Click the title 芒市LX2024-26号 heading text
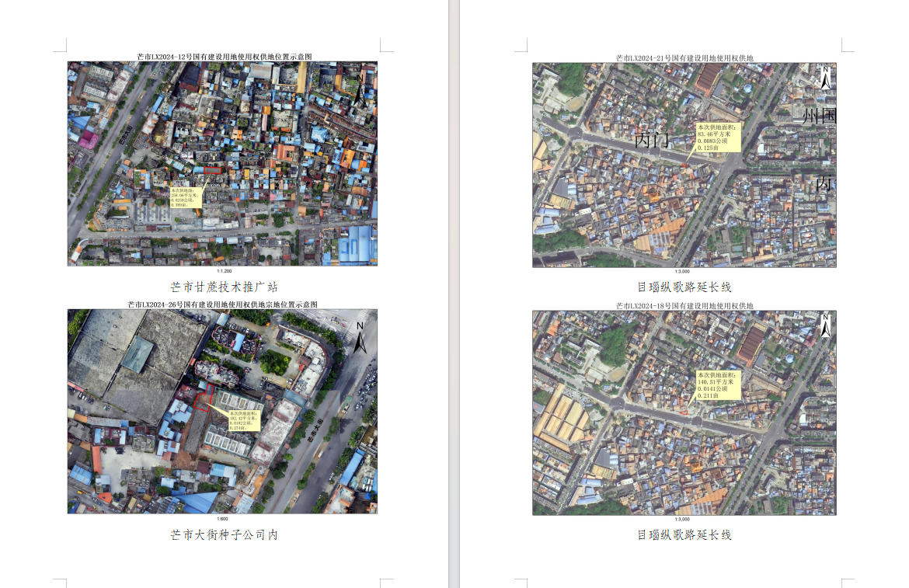Image resolution: width=909 pixels, height=588 pixels. click(x=222, y=304)
